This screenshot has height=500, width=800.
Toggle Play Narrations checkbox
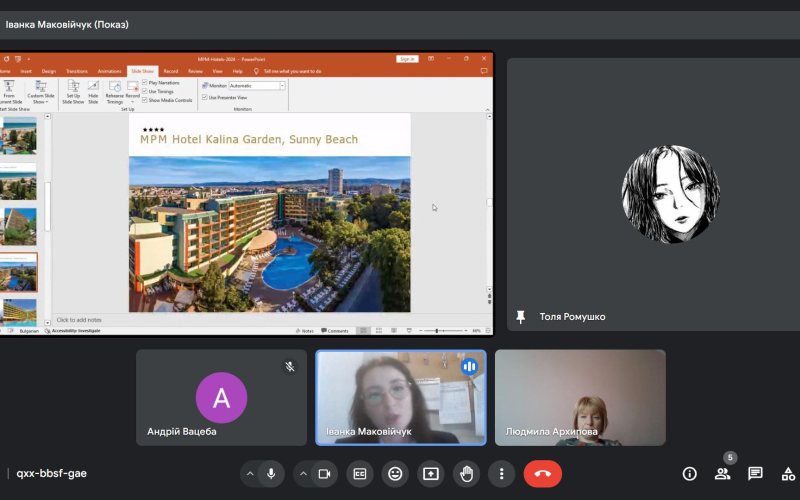coord(145,83)
